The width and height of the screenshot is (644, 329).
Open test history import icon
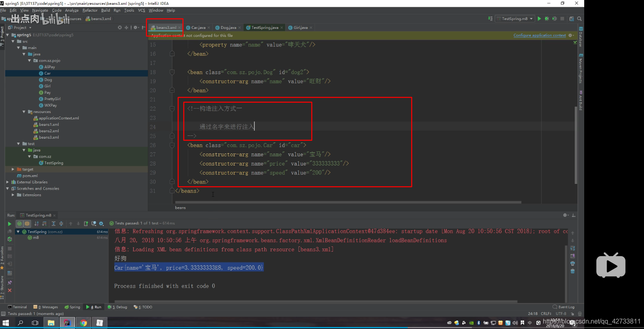coord(93,224)
